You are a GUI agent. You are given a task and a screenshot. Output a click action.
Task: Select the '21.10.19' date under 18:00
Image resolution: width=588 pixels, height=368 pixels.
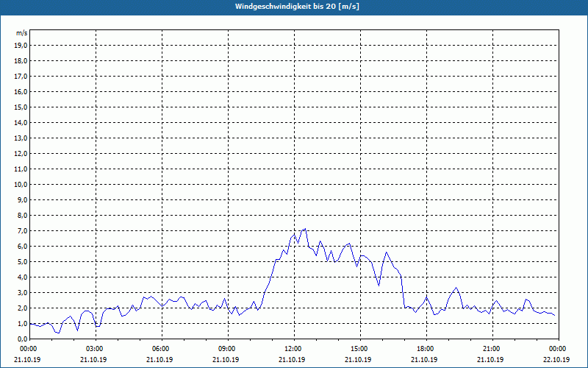pos(424,359)
